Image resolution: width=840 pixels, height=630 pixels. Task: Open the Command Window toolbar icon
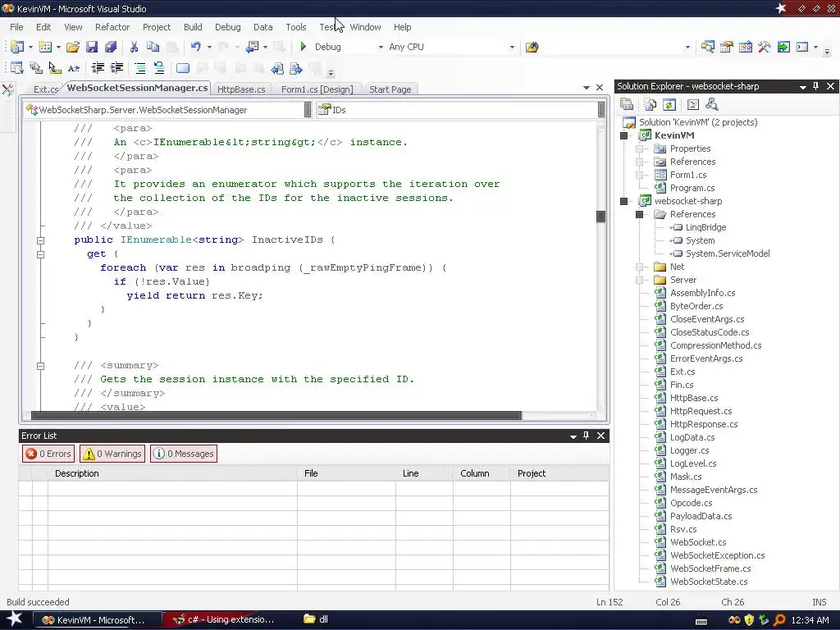[x=802, y=47]
